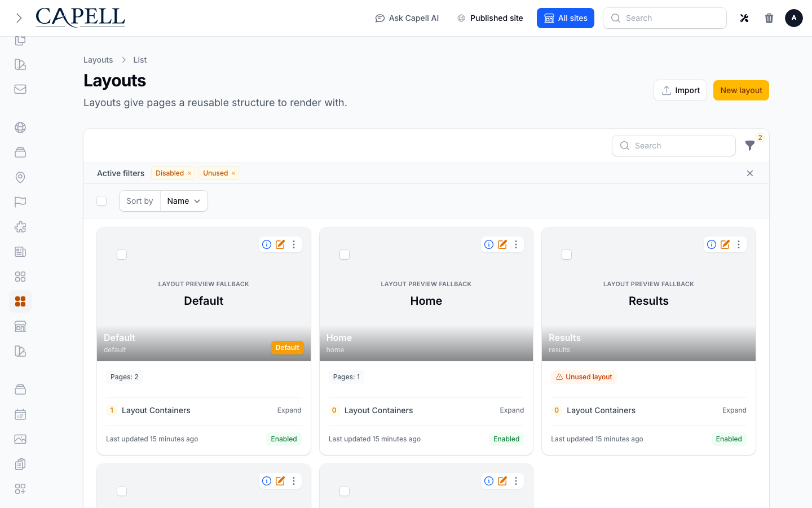Click the Import button
The height and width of the screenshot is (508, 812).
click(680, 90)
